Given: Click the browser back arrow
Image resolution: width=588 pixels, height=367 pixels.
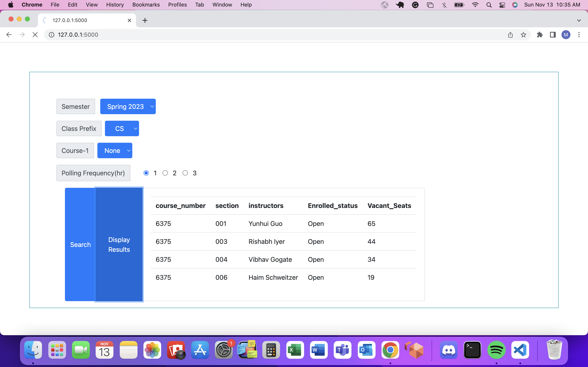Looking at the screenshot, I should click(x=9, y=35).
